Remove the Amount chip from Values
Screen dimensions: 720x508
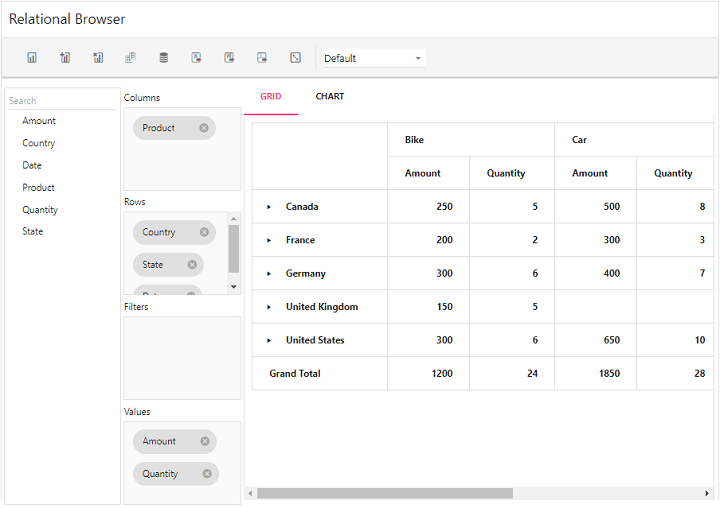click(205, 441)
